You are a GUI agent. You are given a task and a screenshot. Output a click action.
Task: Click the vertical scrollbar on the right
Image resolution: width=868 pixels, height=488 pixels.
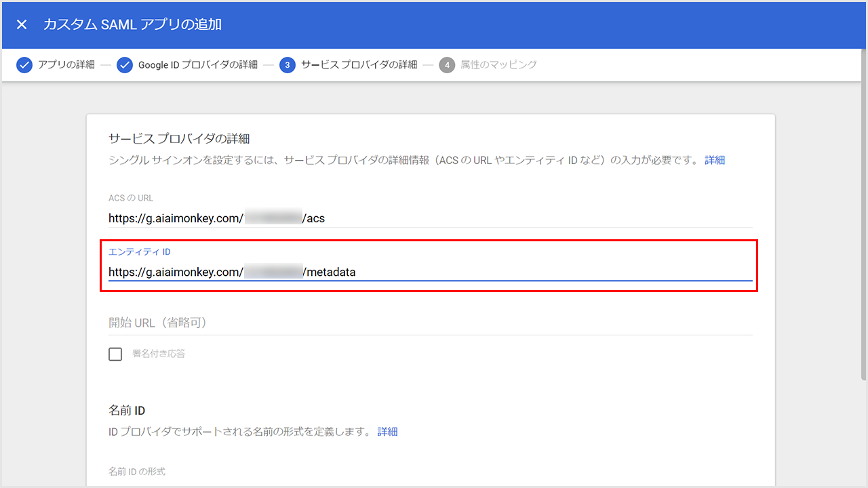[x=863, y=237]
